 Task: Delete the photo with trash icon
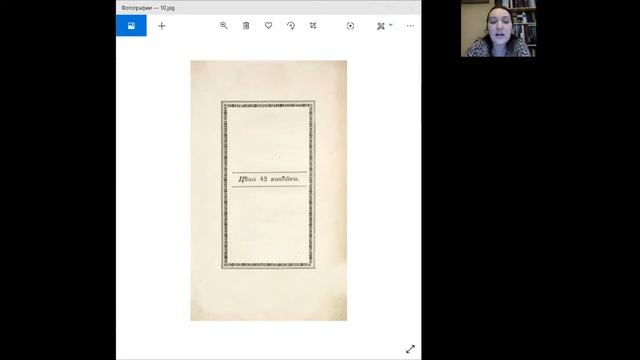click(246, 26)
